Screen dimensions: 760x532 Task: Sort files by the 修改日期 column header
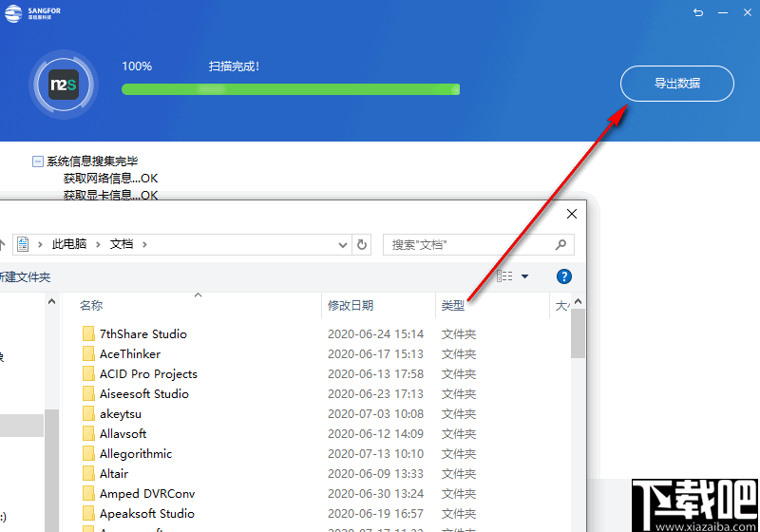[x=351, y=306]
